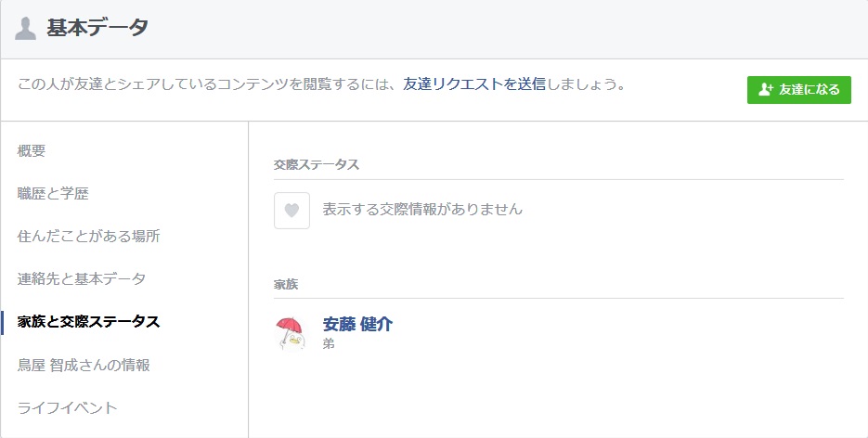
Task: Select the 家族と交際ステータス tab
Action: coord(88,322)
